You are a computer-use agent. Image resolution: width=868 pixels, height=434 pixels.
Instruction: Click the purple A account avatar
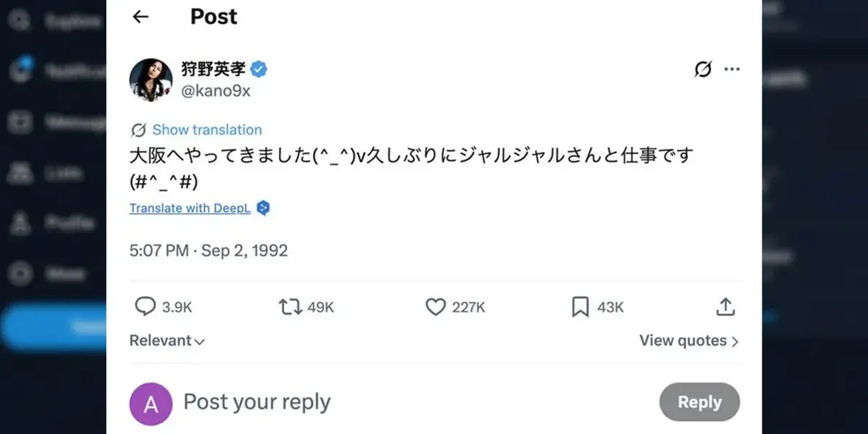[150, 404]
